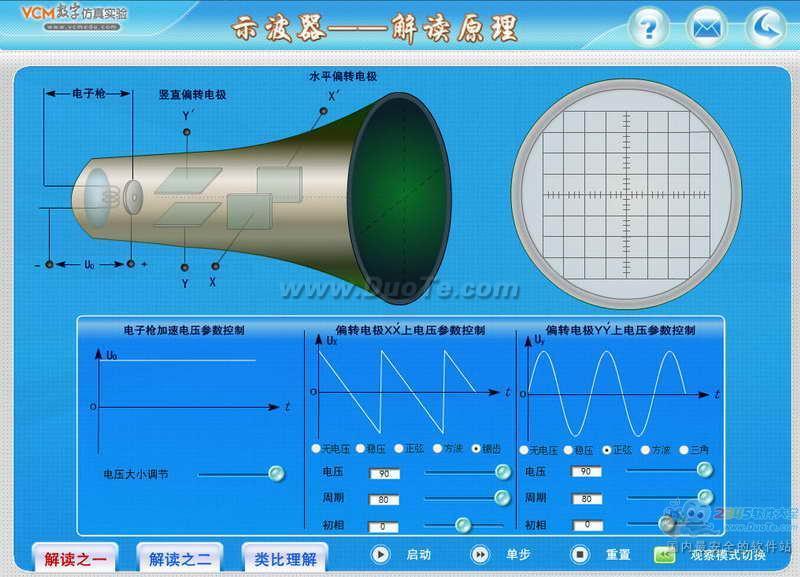Click the XX' 初相 slider knob
800x577 pixels.
click(x=462, y=524)
